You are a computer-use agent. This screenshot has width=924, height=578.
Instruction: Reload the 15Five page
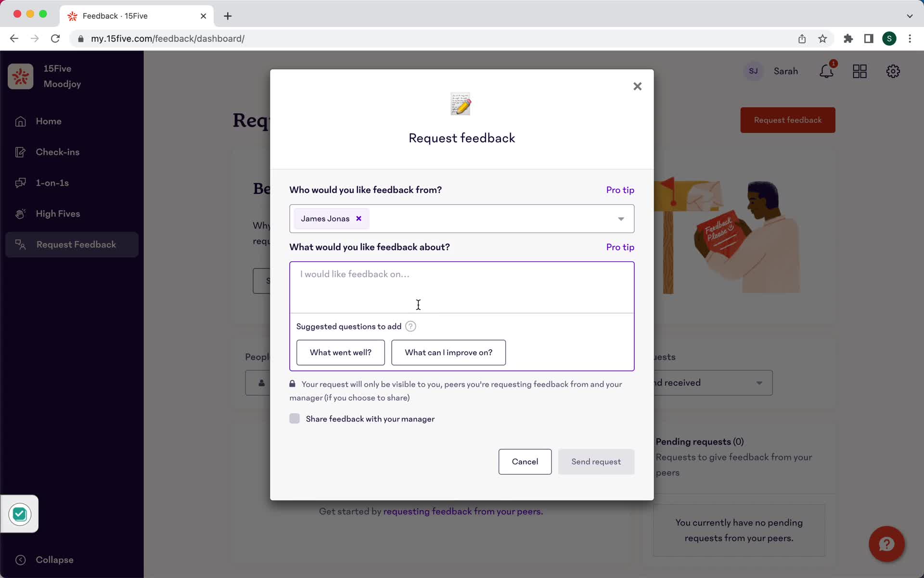coord(55,39)
